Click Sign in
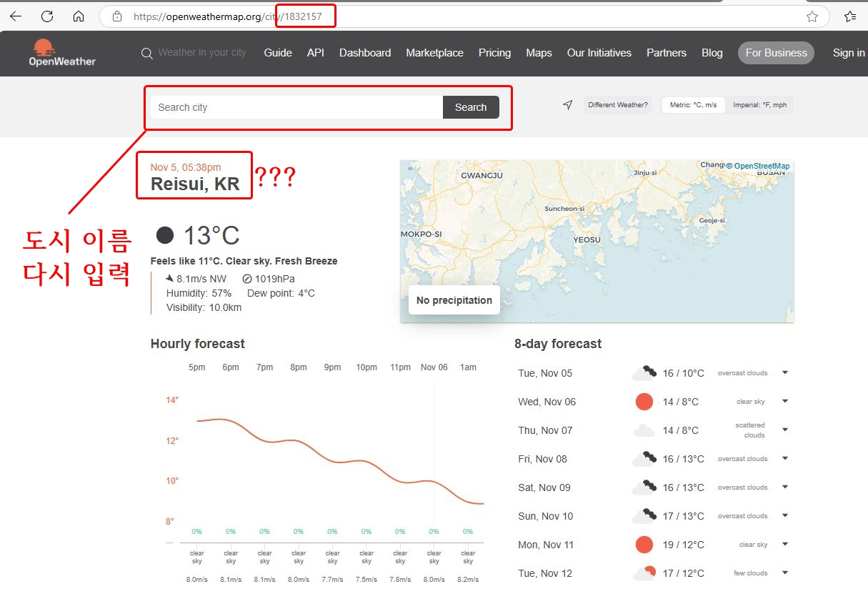This screenshot has width=868, height=609. pyautogui.click(x=849, y=53)
